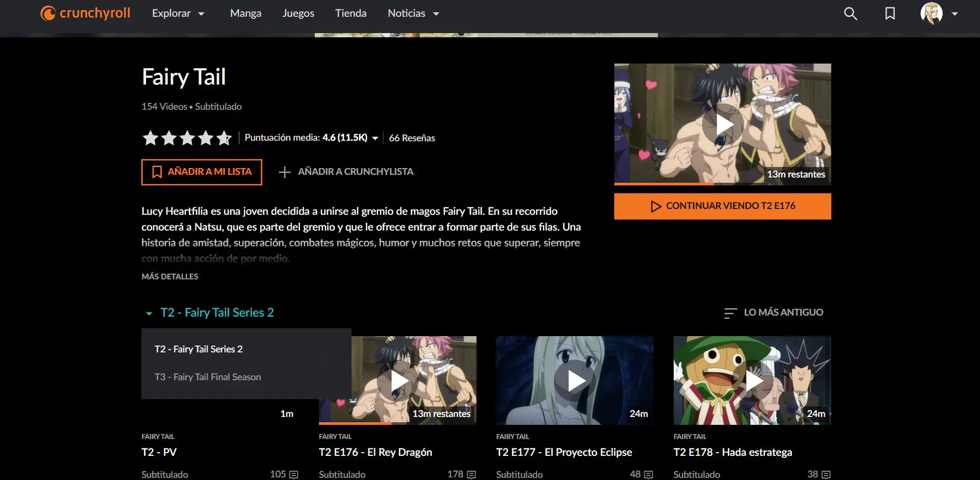
Task: Click the FAIRY TAIL label above E177
Action: [512, 436]
